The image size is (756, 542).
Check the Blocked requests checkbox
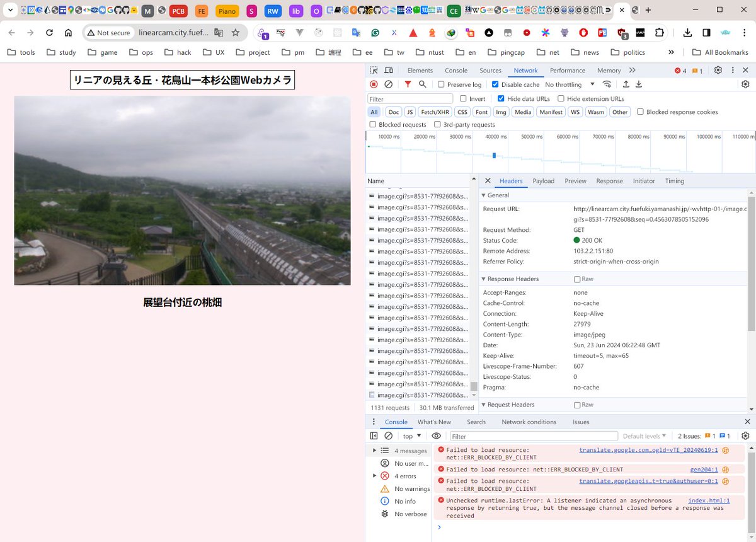[373, 124]
